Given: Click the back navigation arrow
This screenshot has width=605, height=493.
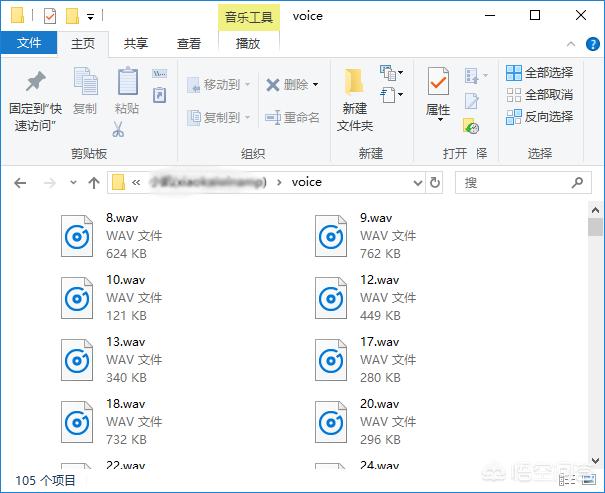Looking at the screenshot, I should click(x=21, y=183).
